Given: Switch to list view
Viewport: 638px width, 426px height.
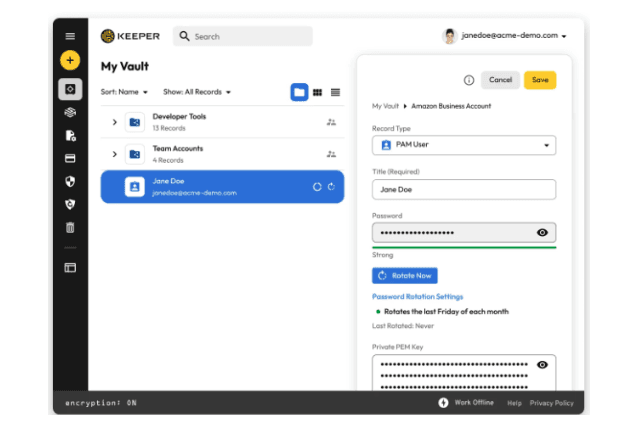Looking at the screenshot, I should [335, 92].
